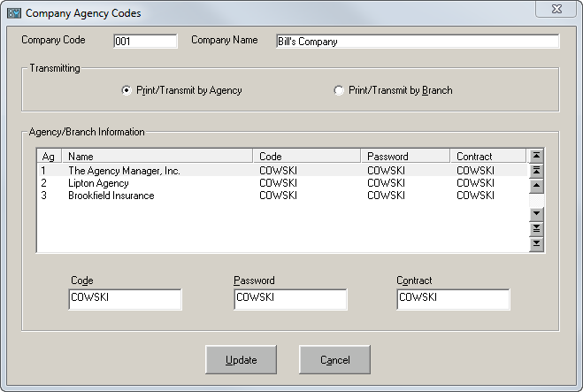Click the Code column header
The height and width of the screenshot is (392, 583).
point(307,157)
